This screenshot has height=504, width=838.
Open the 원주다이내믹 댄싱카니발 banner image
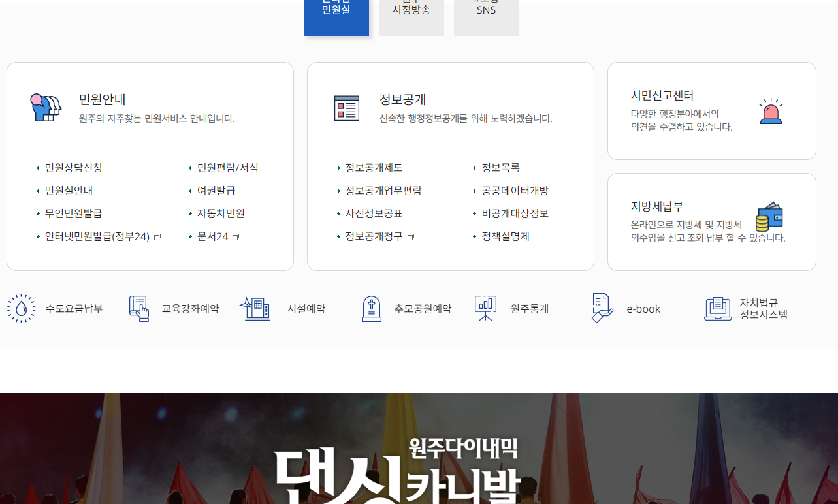pos(419,449)
